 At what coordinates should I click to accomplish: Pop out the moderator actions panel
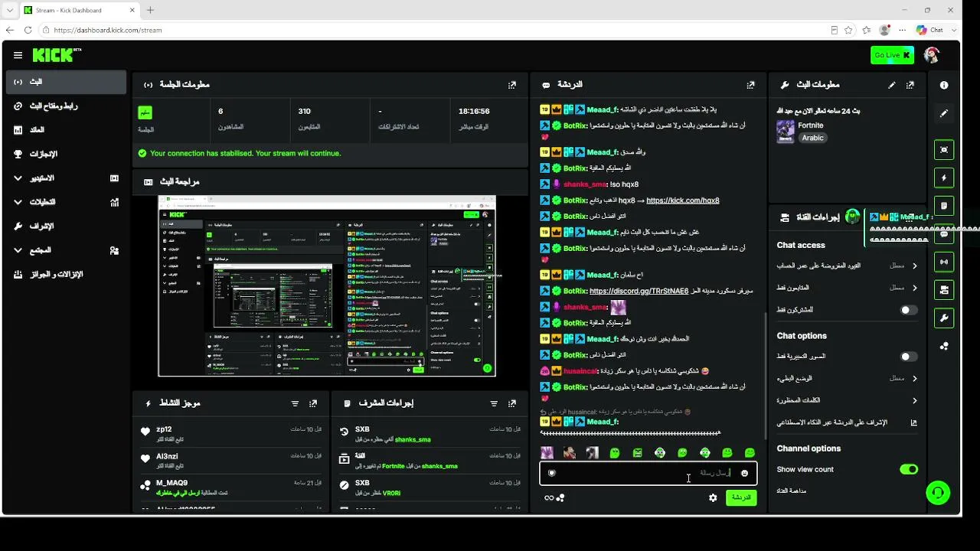[512, 403]
